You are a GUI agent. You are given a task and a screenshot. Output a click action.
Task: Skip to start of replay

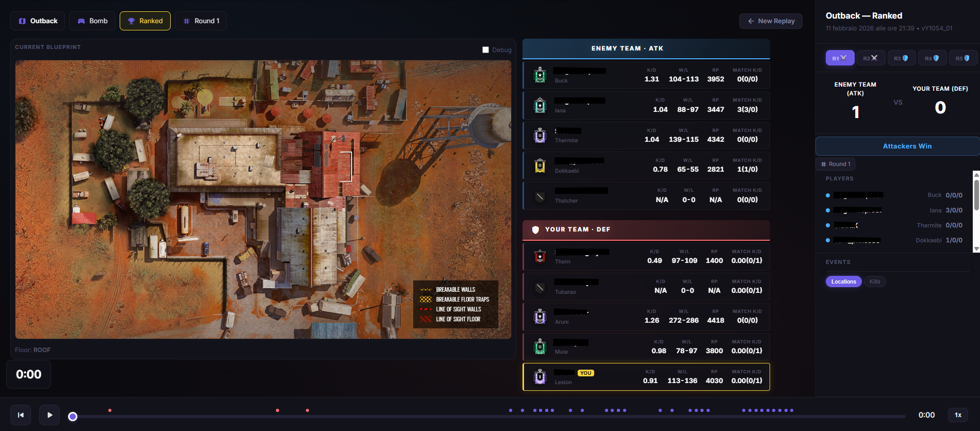click(21, 415)
